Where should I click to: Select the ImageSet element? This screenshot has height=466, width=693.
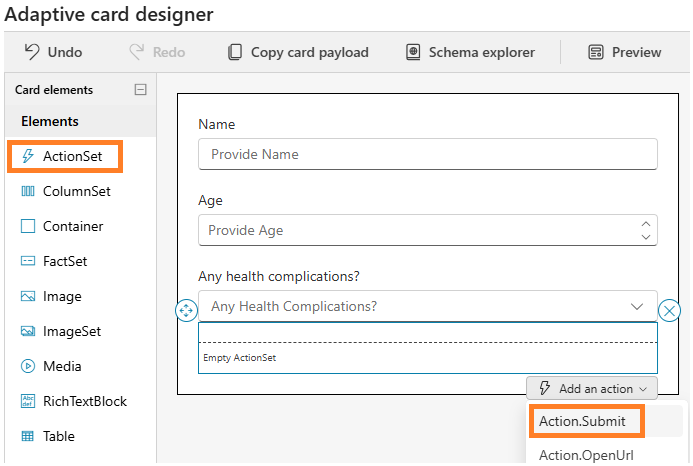tap(61, 331)
